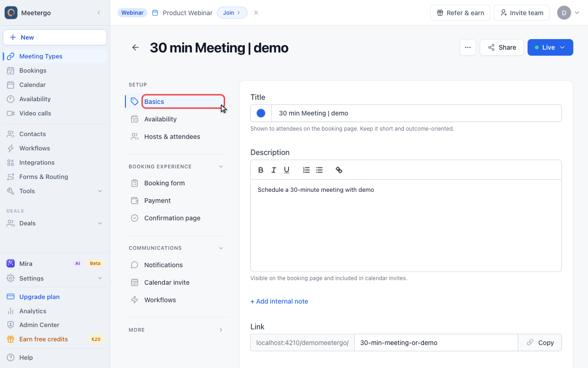Click Add internal note link

point(279,301)
